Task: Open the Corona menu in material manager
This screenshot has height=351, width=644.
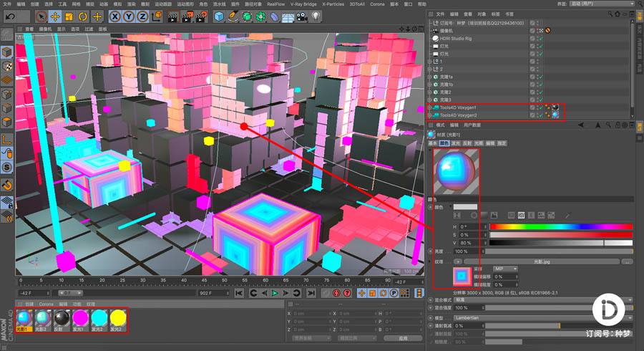Action: [46, 304]
